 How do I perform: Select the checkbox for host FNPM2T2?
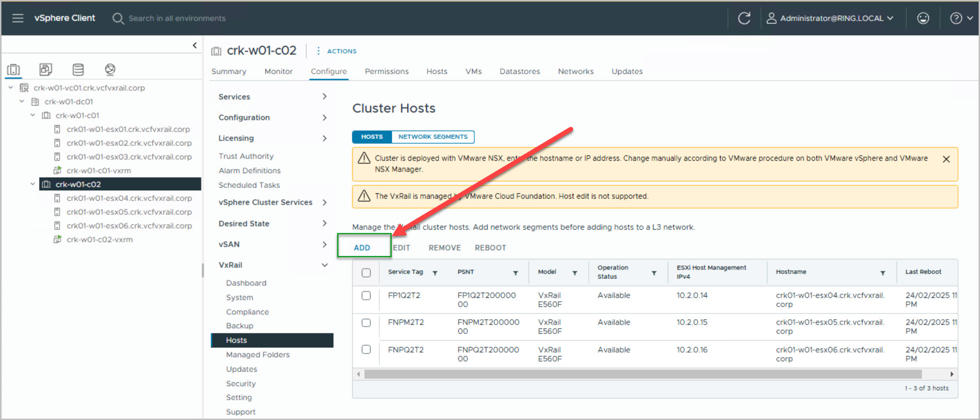[366, 323]
